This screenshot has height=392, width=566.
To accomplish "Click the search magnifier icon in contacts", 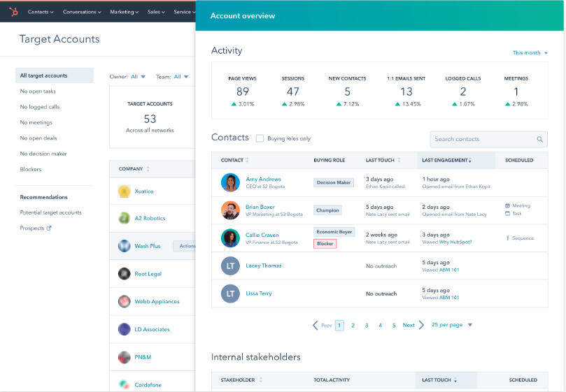I will [540, 139].
